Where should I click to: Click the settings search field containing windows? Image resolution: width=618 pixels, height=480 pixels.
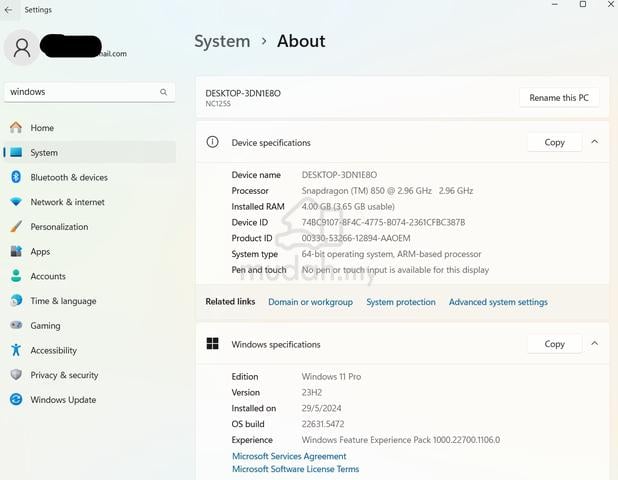click(x=89, y=92)
